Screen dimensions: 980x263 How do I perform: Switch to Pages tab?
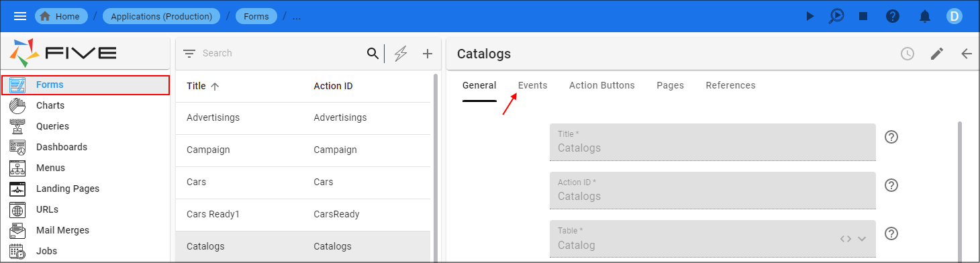[x=670, y=86]
